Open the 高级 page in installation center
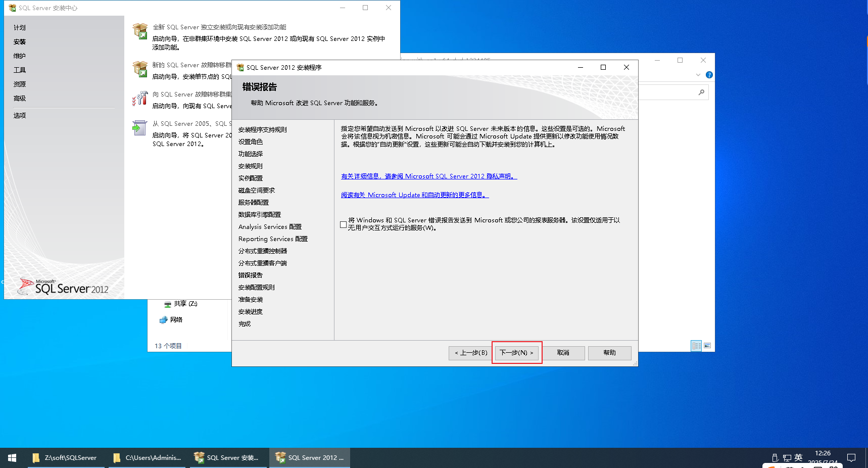The image size is (868, 468). tap(20, 99)
